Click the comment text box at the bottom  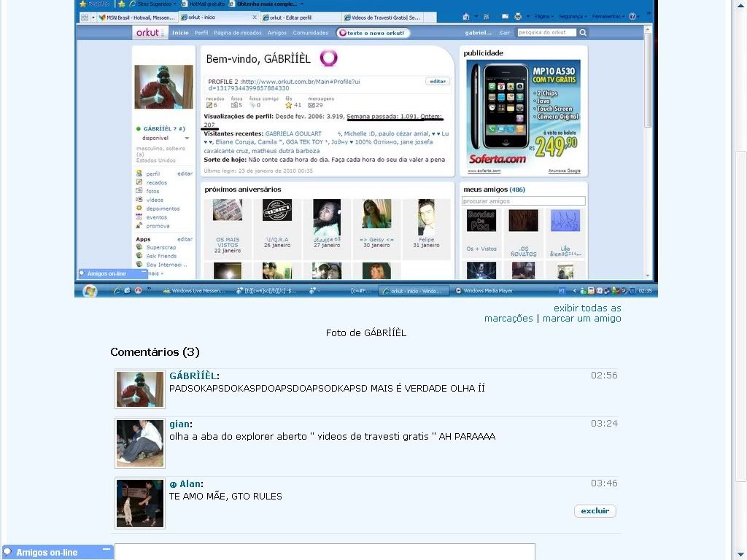click(x=325, y=552)
